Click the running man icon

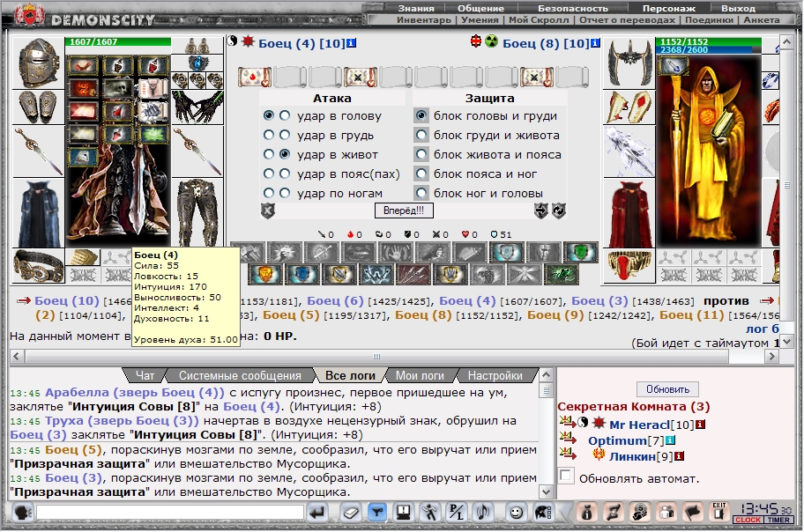(429, 512)
